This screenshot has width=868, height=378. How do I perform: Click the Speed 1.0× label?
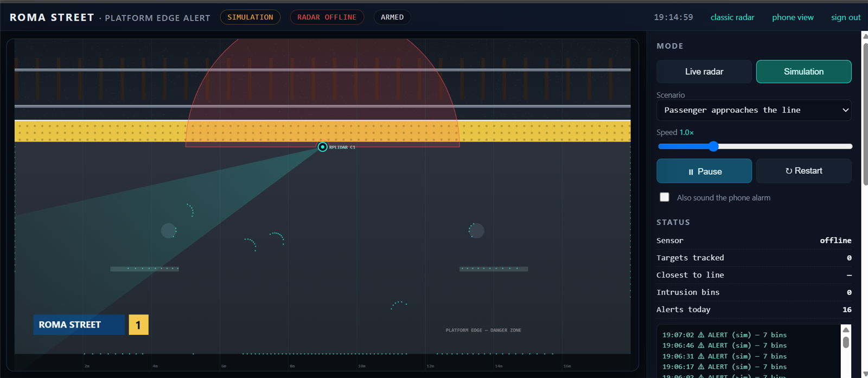tap(675, 132)
